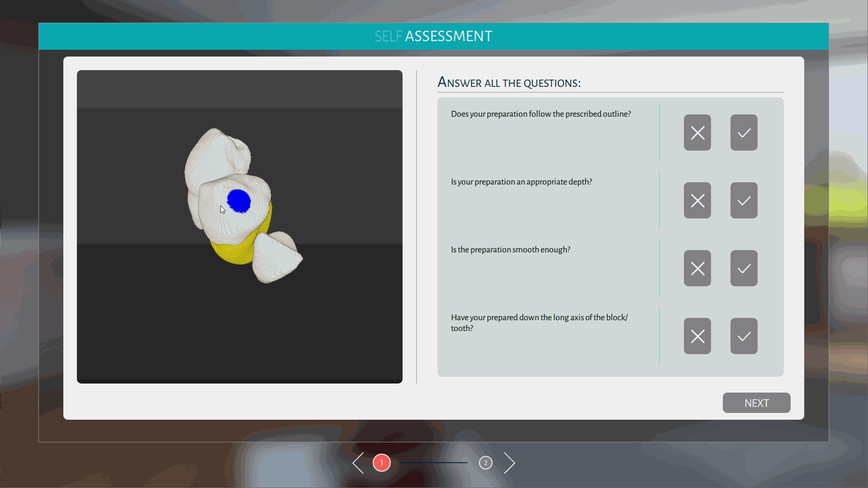Mark 'No' for prescribed outline question
Image resolution: width=868 pixels, height=488 pixels.
[x=697, y=133]
